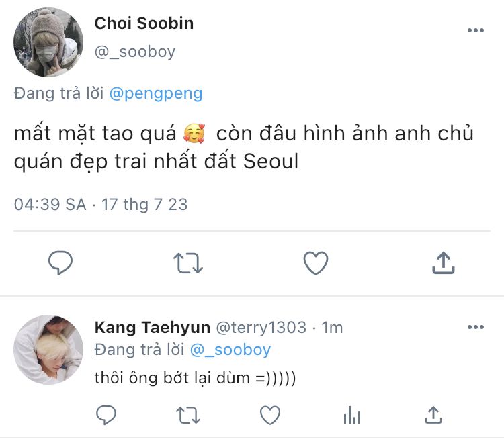This screenshot has height=439, width=504.
Task: Reply to Choi Soobin's tweet
Action: tap(60, 263)
